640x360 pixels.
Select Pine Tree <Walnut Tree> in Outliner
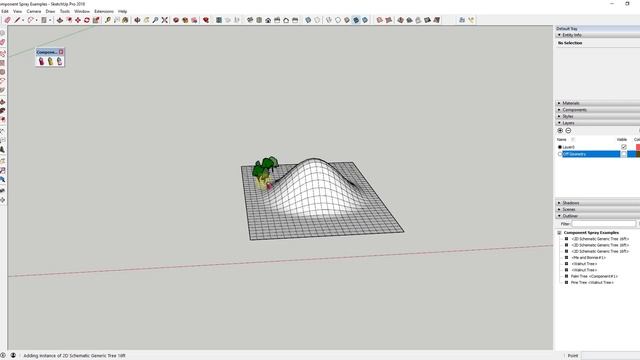point(592,282)
